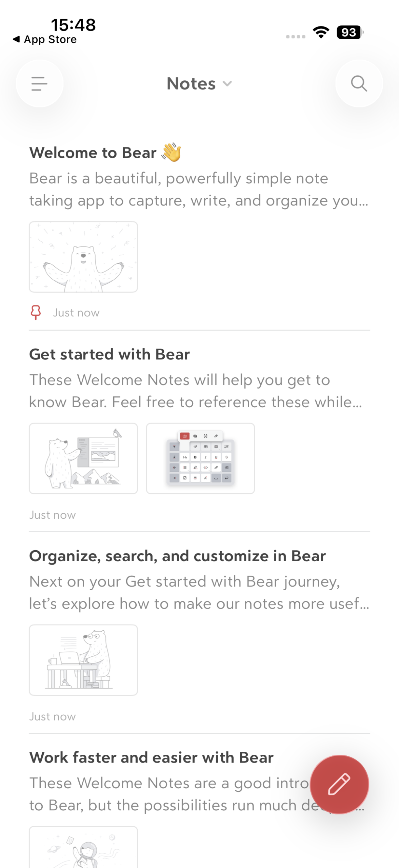View bear at desk thumbnail
This screenshot has height=868, width=399.
pos(83,660)
